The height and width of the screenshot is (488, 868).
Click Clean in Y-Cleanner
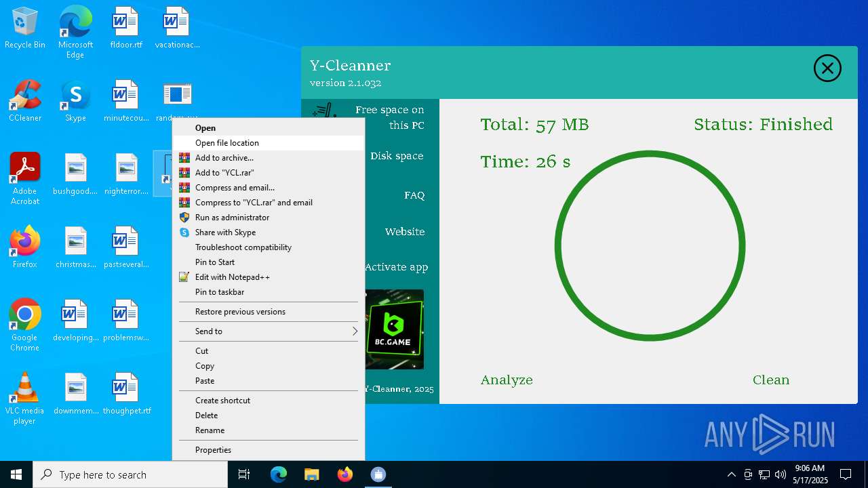(x=771, y=380)
